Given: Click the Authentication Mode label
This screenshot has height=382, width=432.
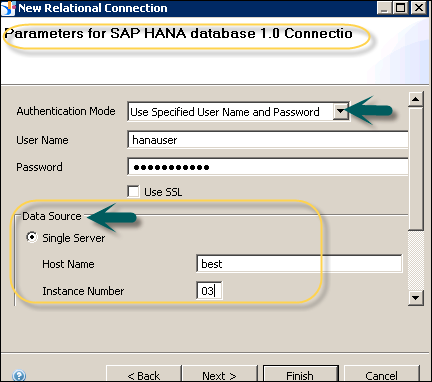Looking at the screenshot, I should (x=66, y=111).
